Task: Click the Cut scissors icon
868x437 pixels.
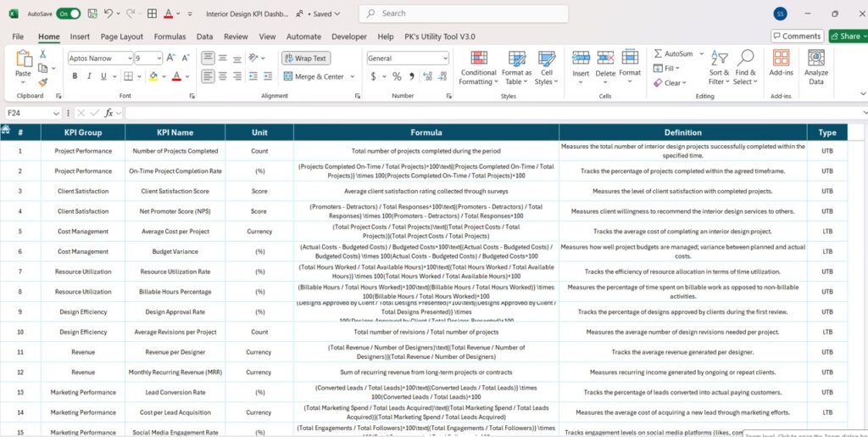Action: click(x=42, y=53)
